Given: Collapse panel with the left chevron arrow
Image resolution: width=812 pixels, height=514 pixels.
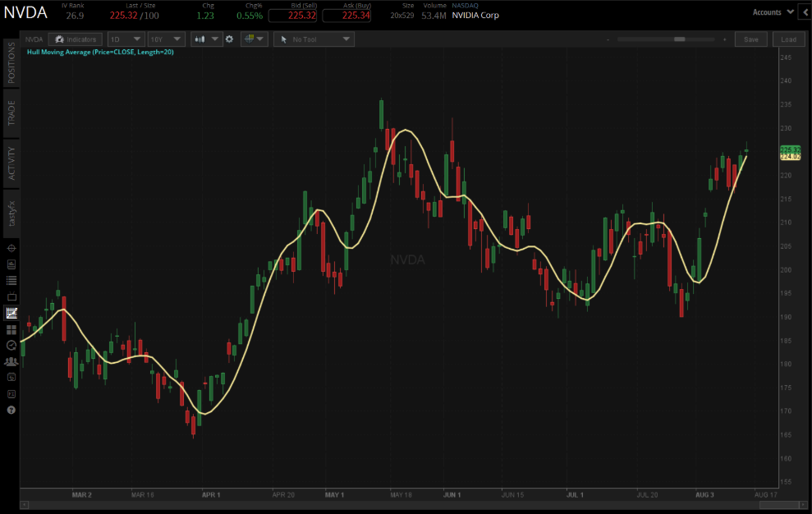Looking at the screenshot, I should coord(805,12).
